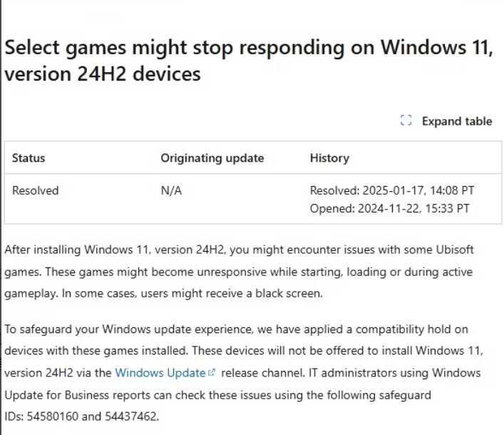Click the Resolved status cell
The image size is (504, 435).
[x=36, y=190]
